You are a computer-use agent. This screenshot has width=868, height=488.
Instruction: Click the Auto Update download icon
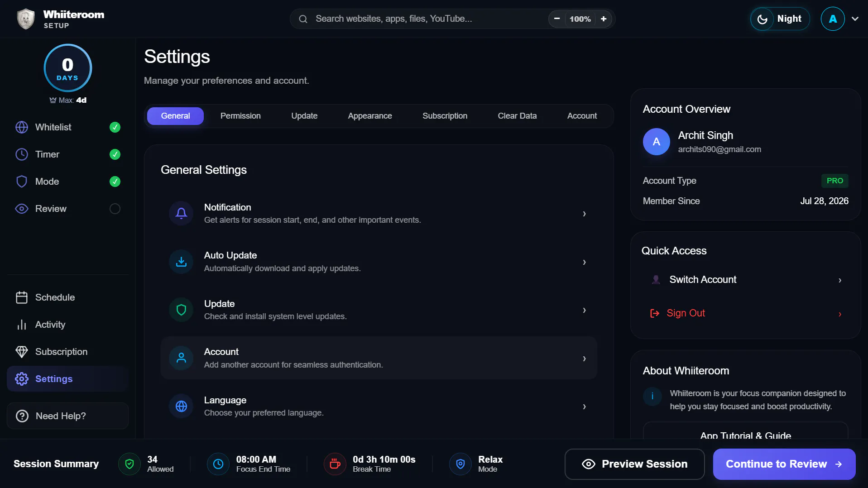(x=181, y=262)
